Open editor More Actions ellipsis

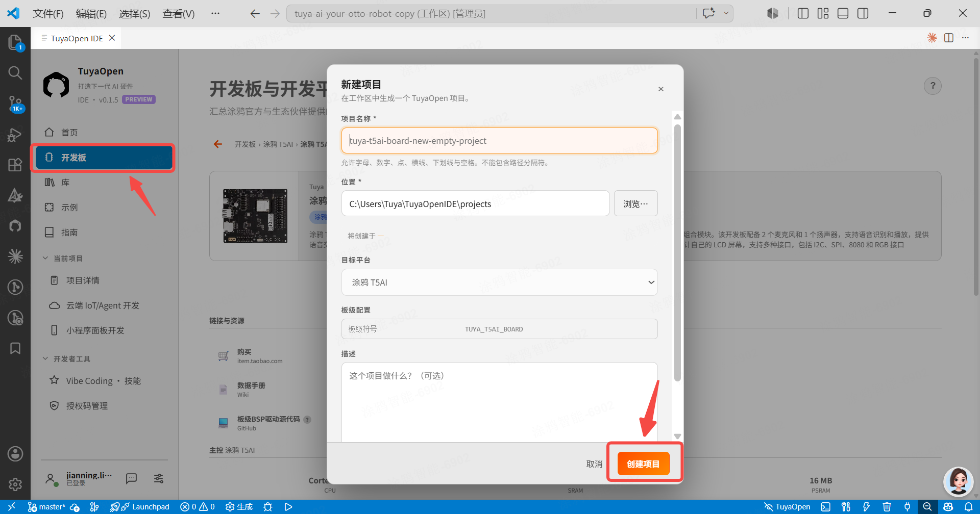pos(965,38)
